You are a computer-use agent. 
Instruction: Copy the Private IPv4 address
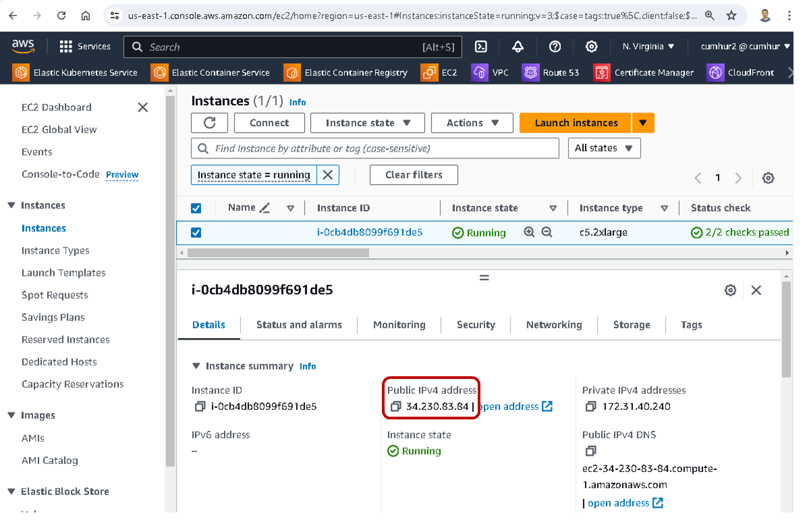click(590, 407)
